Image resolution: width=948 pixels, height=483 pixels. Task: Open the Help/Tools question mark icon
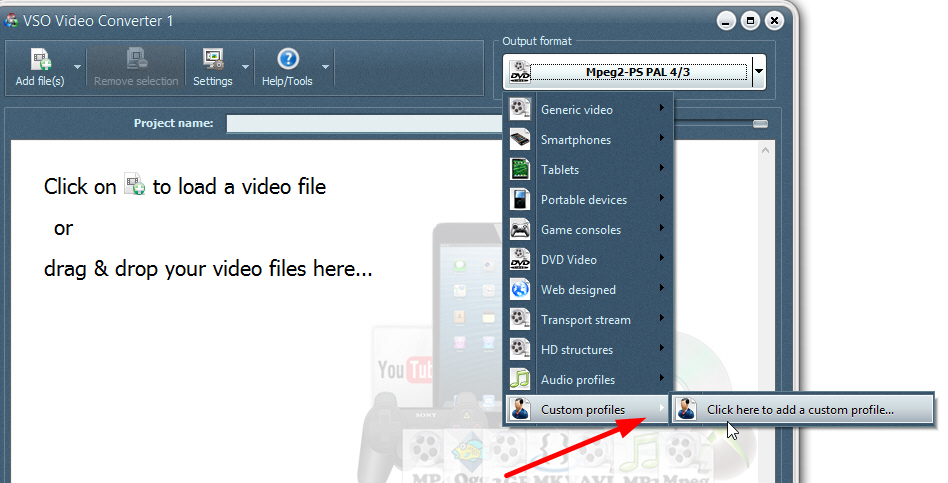coord(288,59)
